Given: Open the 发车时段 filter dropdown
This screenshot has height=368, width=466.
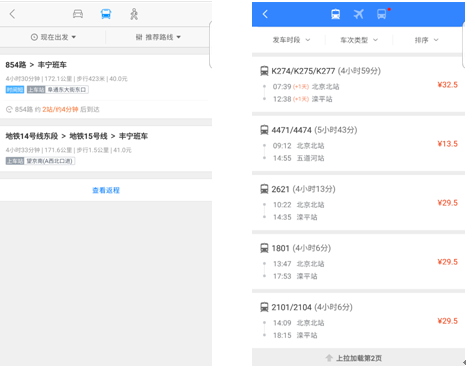Looking at the screenshot, I should [291, 40].
